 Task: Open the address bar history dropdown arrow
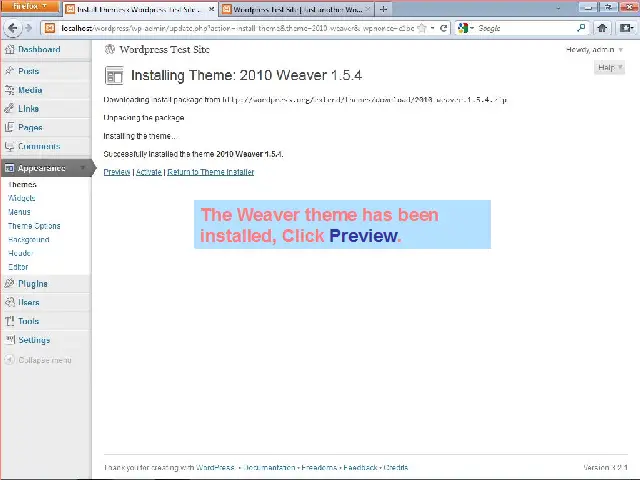(x=433, y=28)
